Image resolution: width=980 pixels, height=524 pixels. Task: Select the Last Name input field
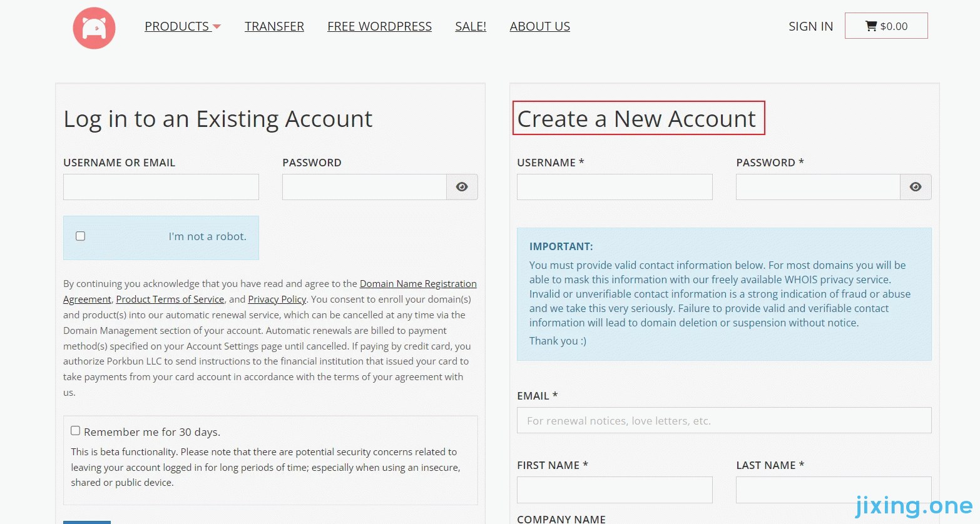tap(834, 490)
